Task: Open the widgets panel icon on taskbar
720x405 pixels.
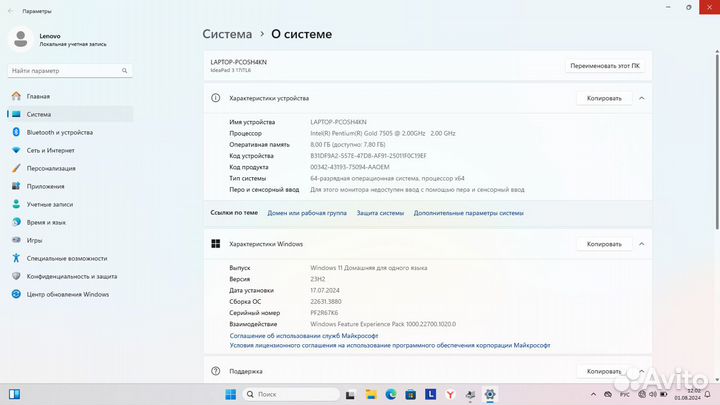Action: click(x=14, y=394)
